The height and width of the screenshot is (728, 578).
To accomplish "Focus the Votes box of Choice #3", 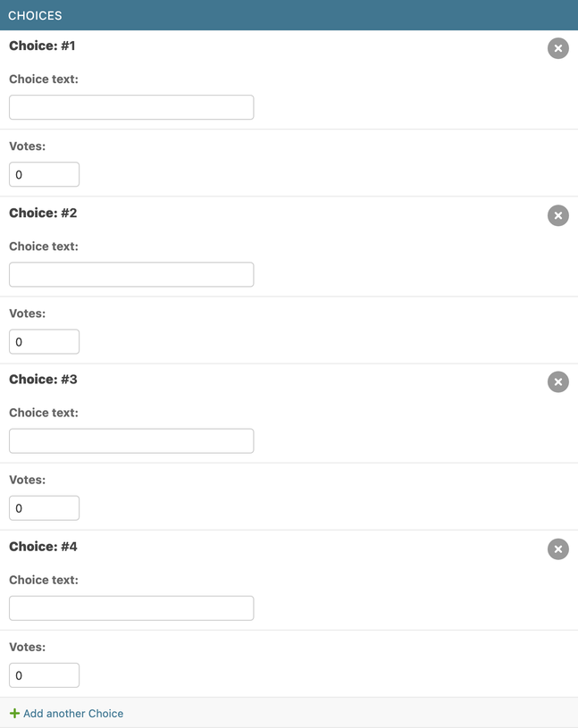I will (x=44, y=507).
